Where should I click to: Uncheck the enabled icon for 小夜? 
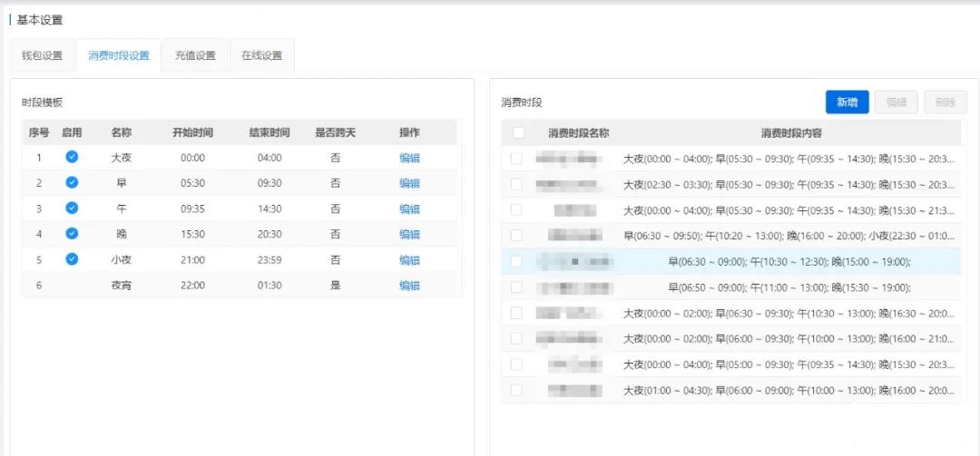72,259
